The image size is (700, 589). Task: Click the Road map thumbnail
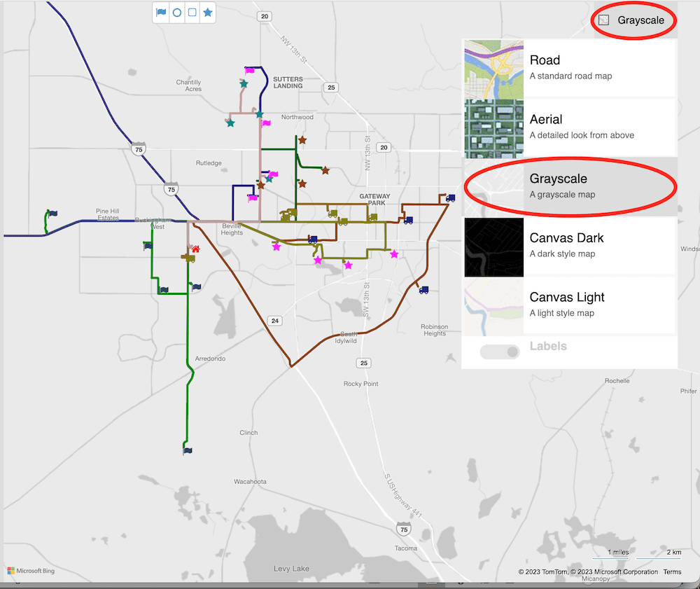[x=493, y=69]
